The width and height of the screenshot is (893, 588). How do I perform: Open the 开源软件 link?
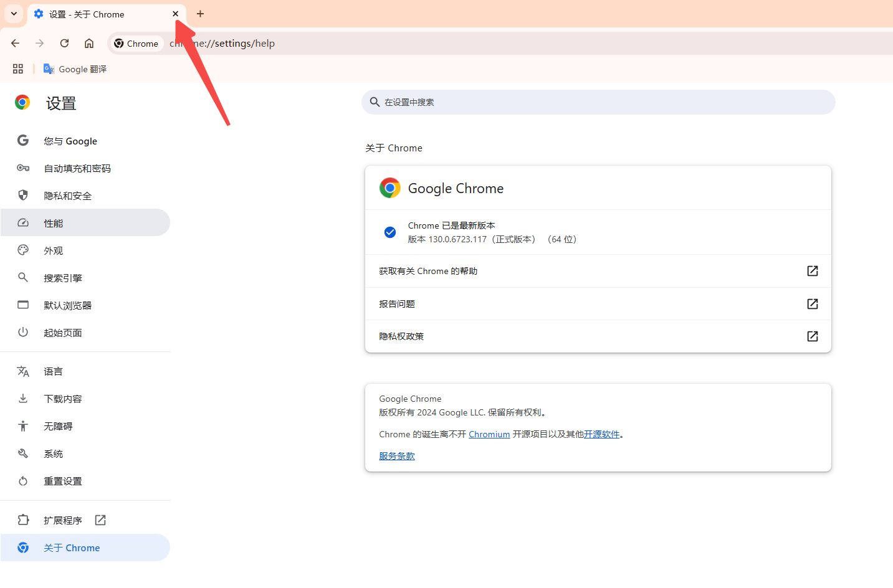point(602,434)
